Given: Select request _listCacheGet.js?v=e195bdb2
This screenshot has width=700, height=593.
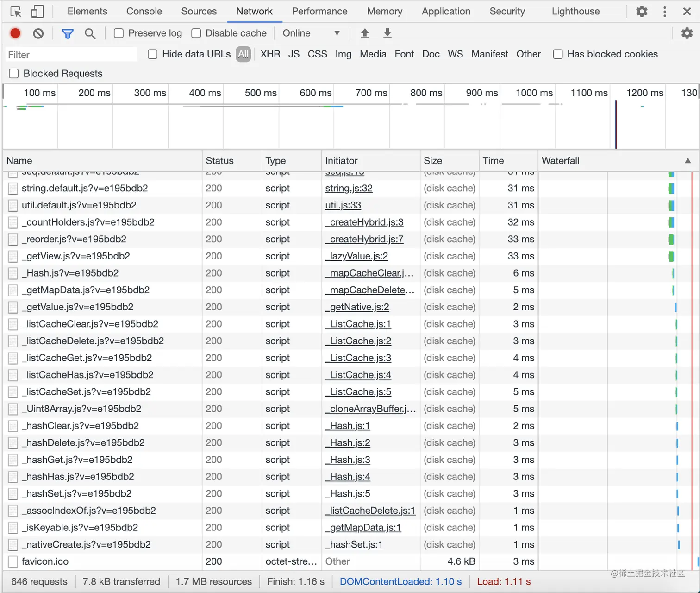Looking at the screenshot, I should pyautogui.click(x=87, y=358).
